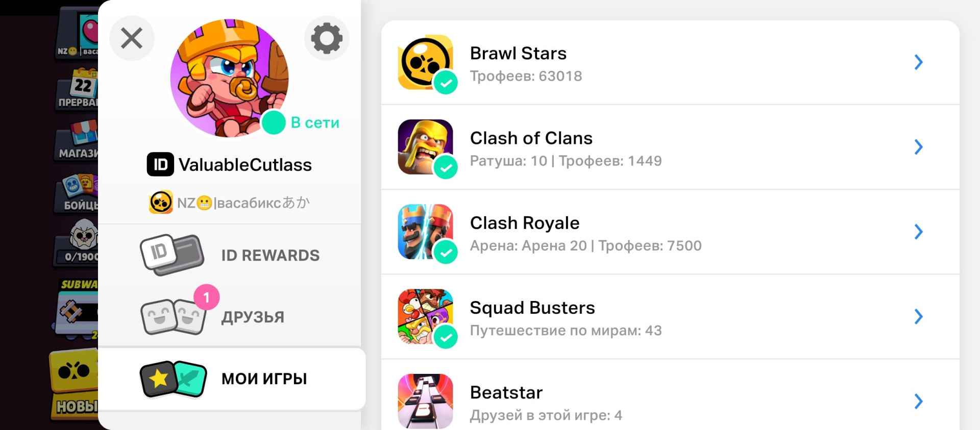Select the МОИ ИГРЫ menu item
Screen dimensions: 980x430
coord(232,378)
